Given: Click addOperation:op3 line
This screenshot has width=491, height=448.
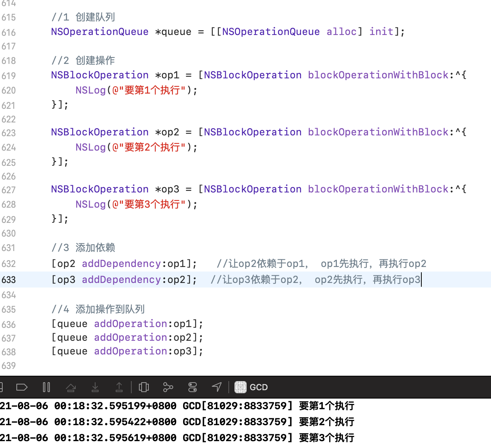Looking at the screenshot, I should pyautogui.click(x=127, y=351).
